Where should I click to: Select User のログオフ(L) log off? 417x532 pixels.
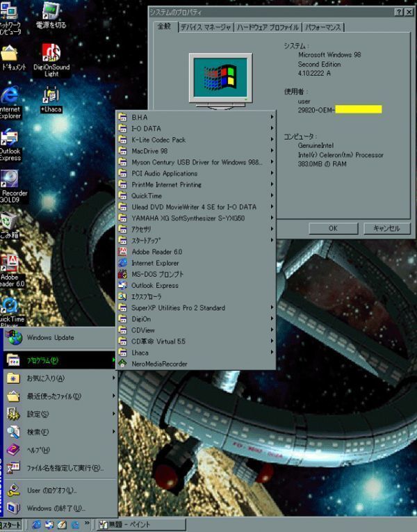(60, 490)
